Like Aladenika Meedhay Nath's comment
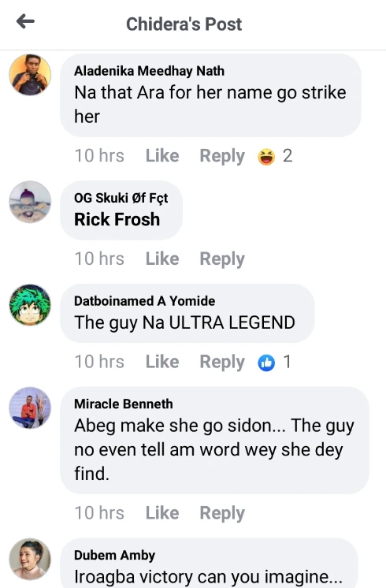The image size is (386, 588). 162,155
